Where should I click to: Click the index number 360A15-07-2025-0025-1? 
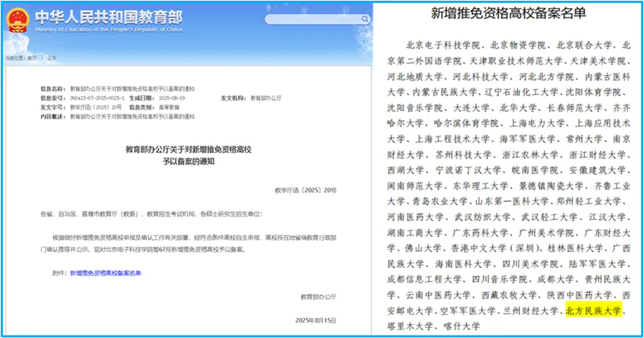(97, 98)
